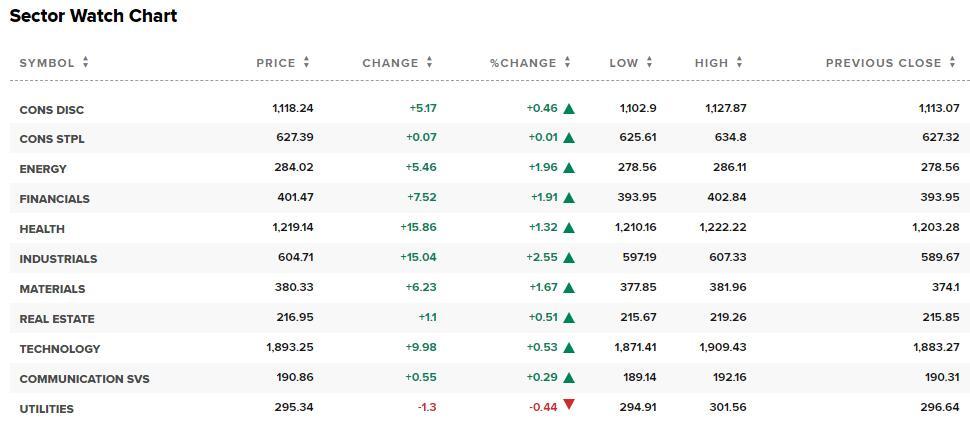Click the LOW column sort arrows
970x428 pixels.
coord(650,62)
